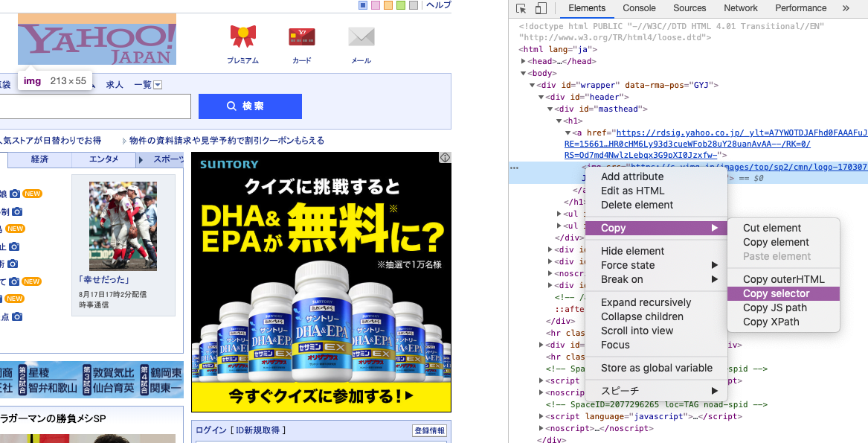Choose Copy XPath
Screen dimensions: 868x443
[x=783, y=322]
